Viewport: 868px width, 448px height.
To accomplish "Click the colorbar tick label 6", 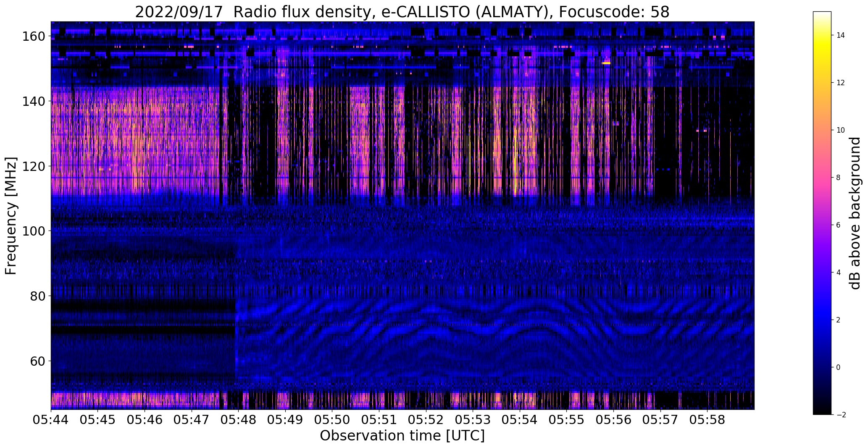I will pos(839,225).
